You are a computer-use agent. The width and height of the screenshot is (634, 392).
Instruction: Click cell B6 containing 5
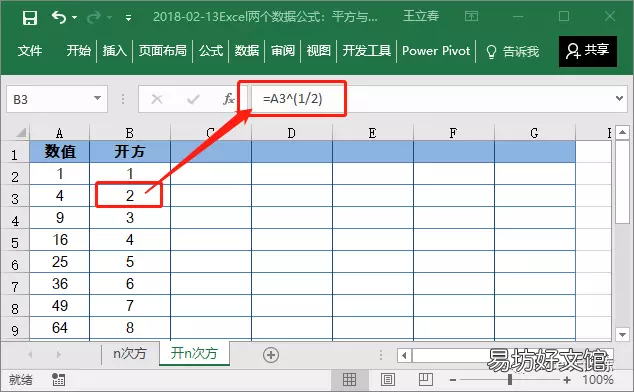(130, 262)
